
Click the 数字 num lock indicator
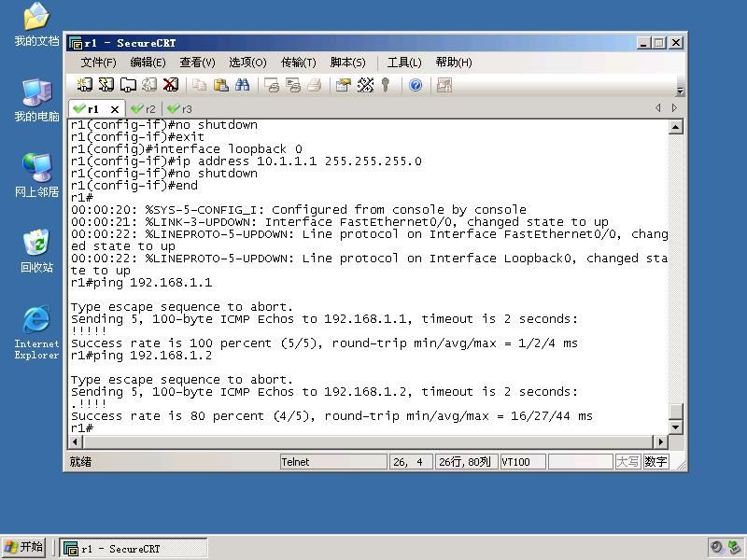pos(655,462)
